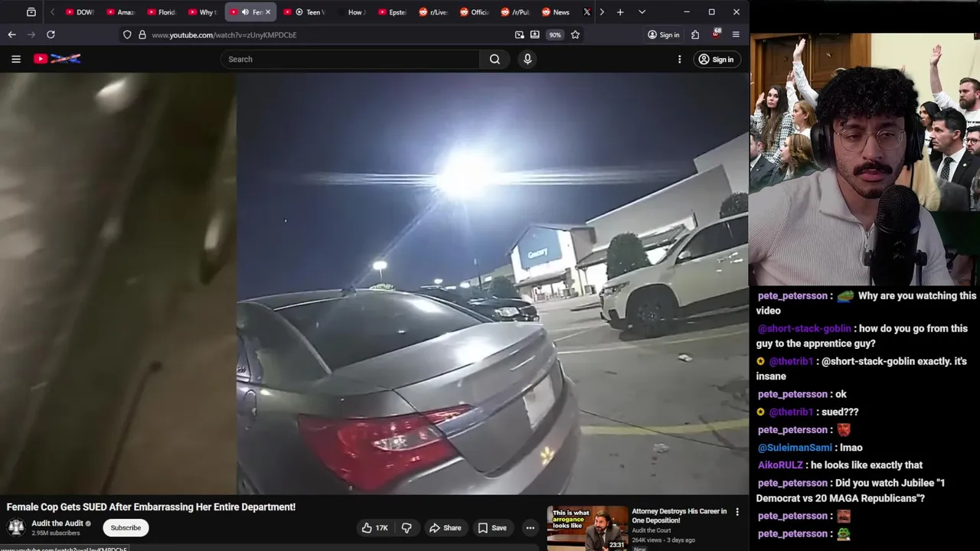Click the YouTube search field

coord(350,59)
